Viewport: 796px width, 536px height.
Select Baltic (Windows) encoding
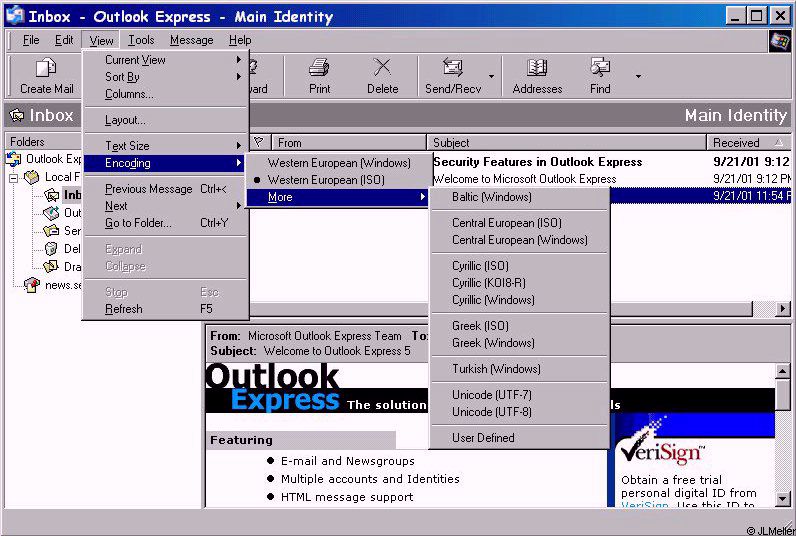(519, 197)
